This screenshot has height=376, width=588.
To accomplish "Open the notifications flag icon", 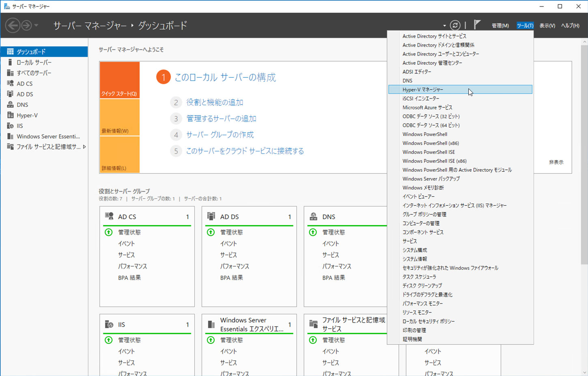I will [477, 25].
